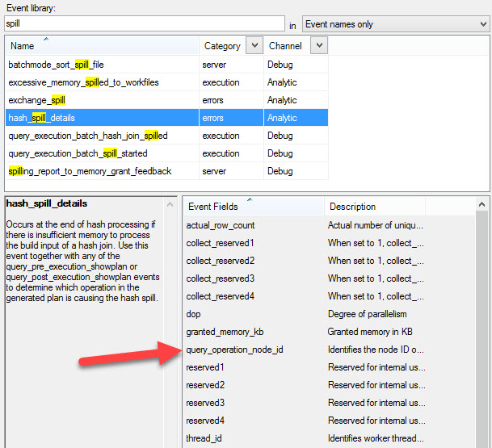Click the Category column header

coord(222,47)
